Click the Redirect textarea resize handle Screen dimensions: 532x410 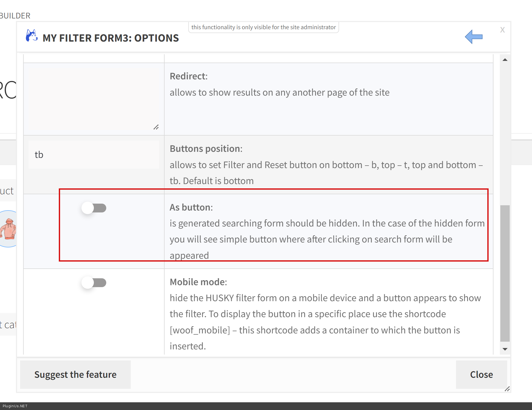[156, 127]
